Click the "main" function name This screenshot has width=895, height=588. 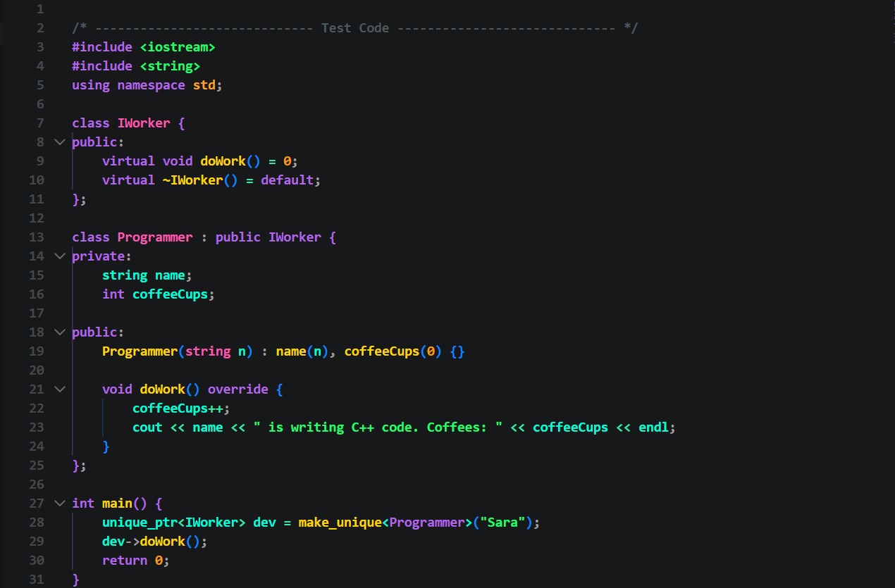click(x=117, y=503)
